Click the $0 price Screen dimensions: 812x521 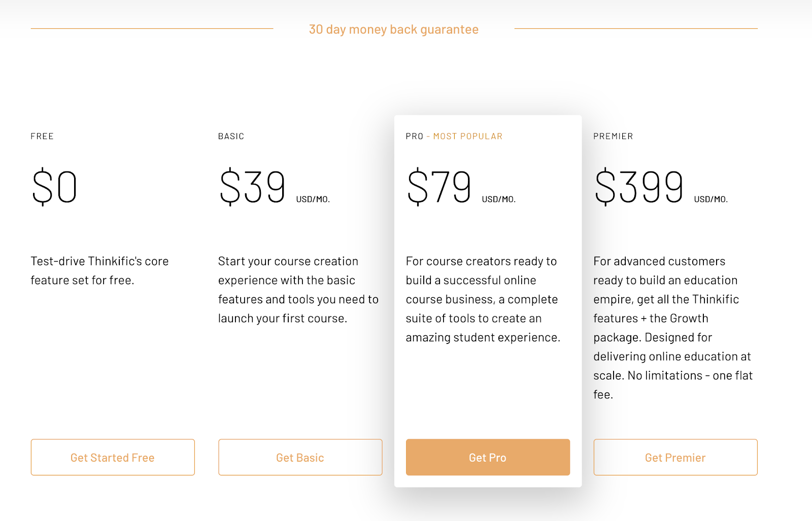pyautogui.click(x=54, y=187)
